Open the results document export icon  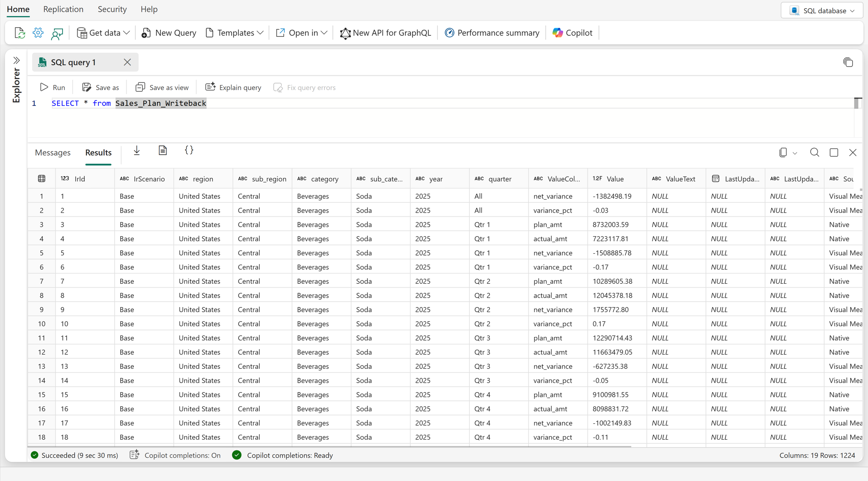(x=163, y=151)
